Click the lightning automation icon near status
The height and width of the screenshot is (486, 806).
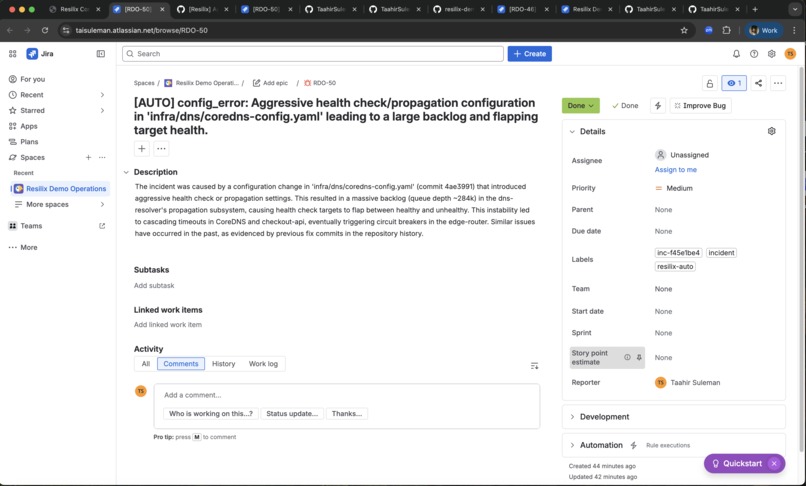point(657,105)
